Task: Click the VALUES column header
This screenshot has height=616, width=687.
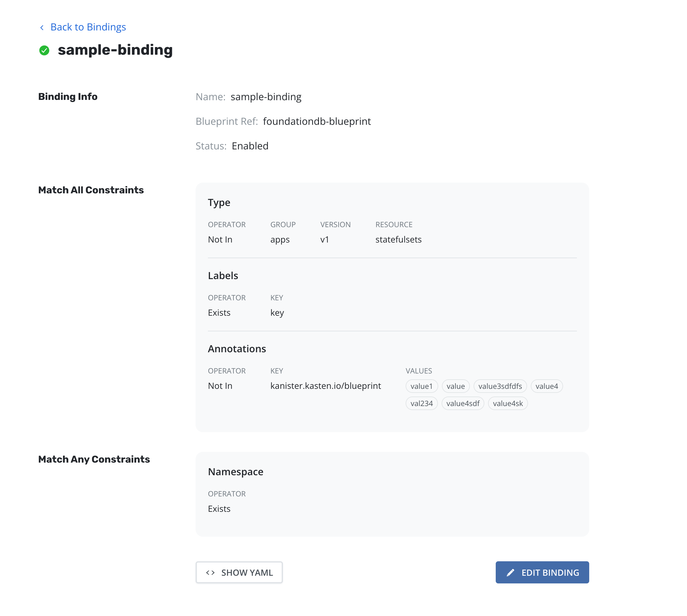Action: [419, 371]
